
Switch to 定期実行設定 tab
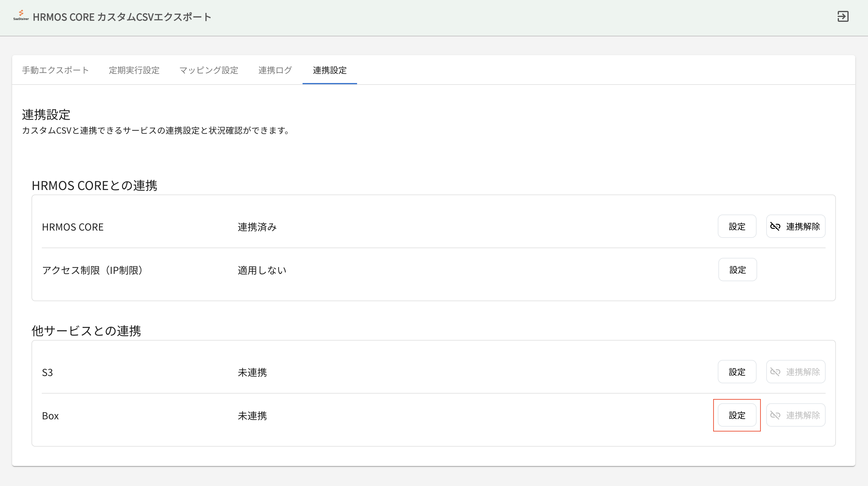(x=134, y=70)
